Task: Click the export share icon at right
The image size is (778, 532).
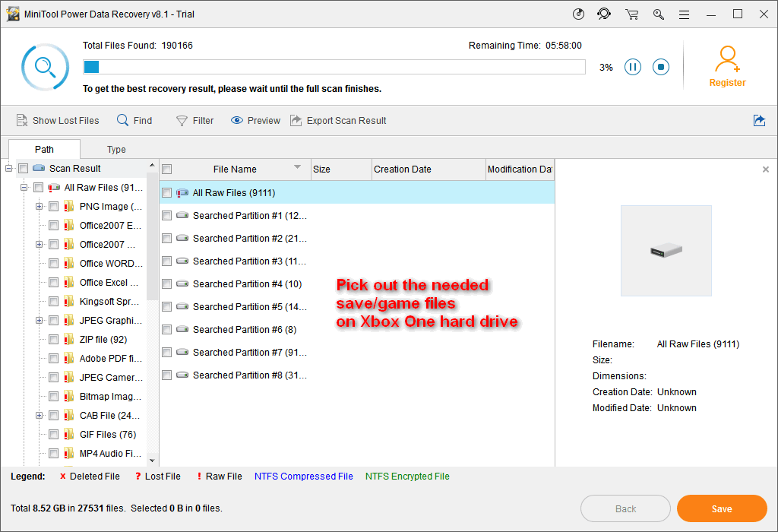Action: (759, 120)
